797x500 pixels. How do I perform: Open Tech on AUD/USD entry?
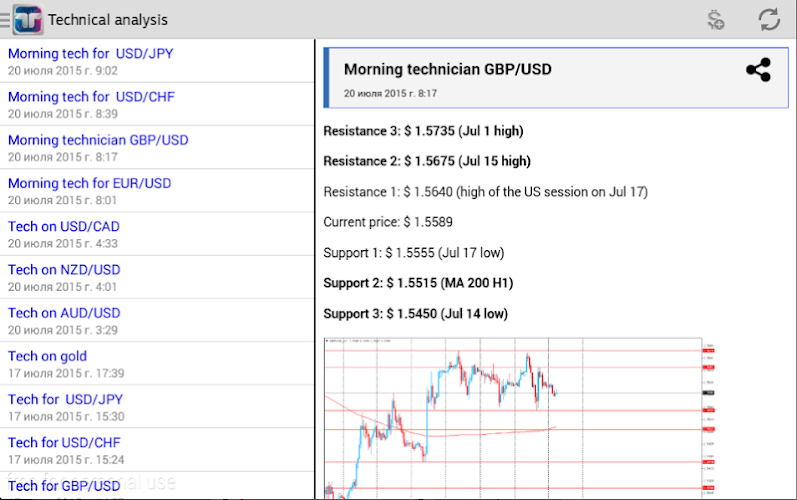157,320
